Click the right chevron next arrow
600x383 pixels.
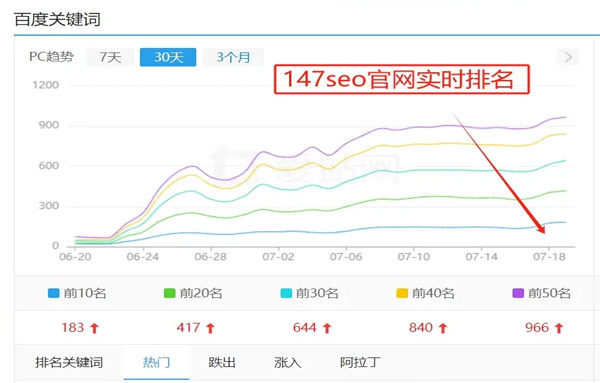[568, 57]
